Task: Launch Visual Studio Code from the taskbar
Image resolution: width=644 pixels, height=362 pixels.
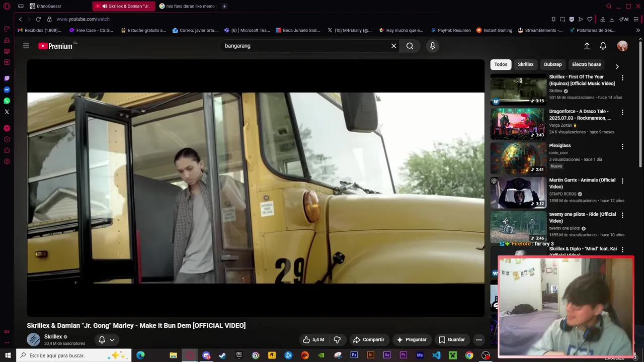Action: pyautogui.click(x=436, y=355)
